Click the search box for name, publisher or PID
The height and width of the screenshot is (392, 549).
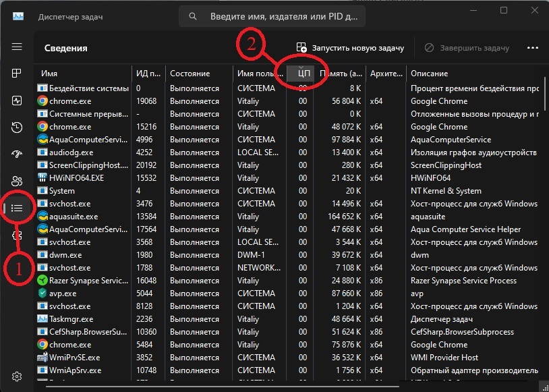click(x=272, y=16)
